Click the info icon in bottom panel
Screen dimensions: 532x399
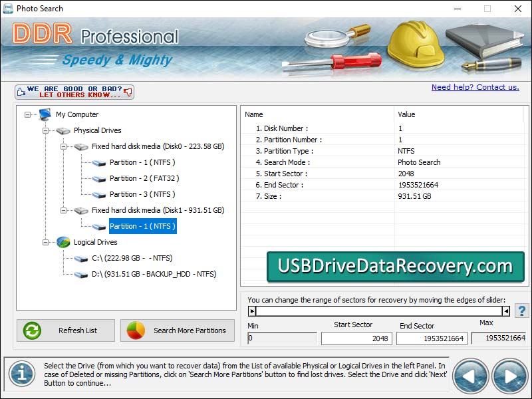21,374
